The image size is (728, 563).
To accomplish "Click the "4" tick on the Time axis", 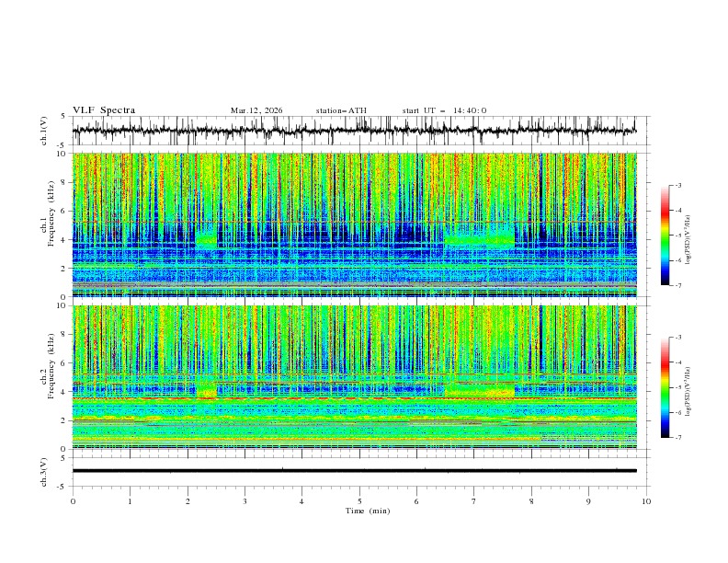I will pyautogui.click(x=302, y=501).
